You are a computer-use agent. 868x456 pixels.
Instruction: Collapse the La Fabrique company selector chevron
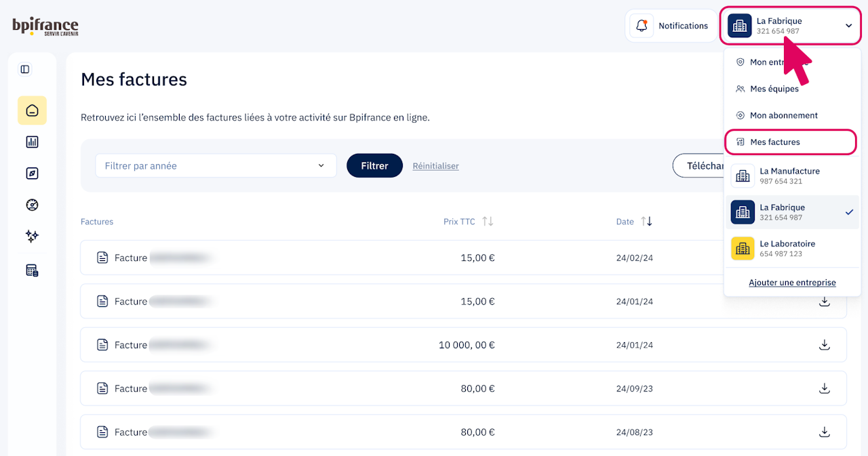point(848,26)
